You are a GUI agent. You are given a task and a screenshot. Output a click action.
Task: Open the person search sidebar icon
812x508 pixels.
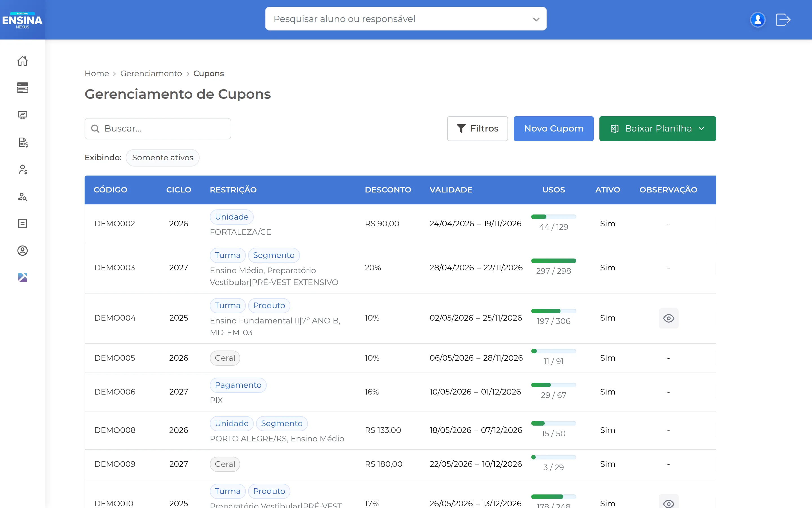pos(23,196)
